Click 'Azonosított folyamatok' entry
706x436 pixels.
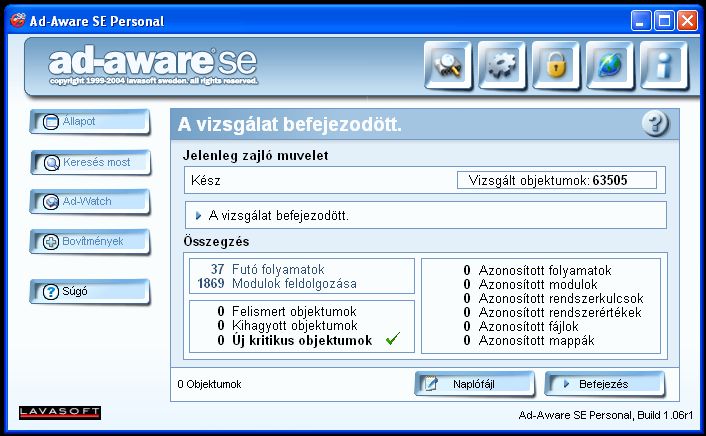[x=538, y=270]
